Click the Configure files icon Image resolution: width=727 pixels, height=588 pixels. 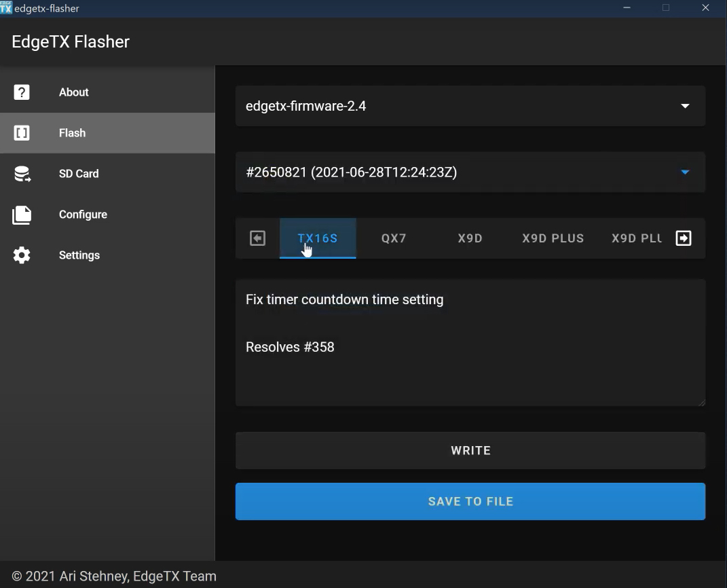coord(22,215)
